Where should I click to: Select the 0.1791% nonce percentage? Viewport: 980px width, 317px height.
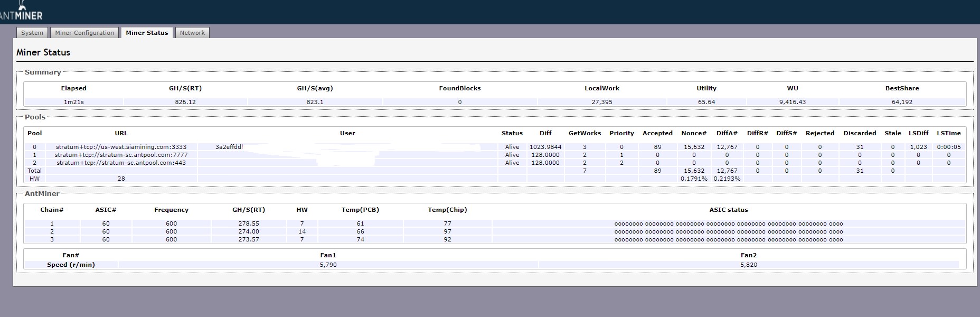[694, 179]
